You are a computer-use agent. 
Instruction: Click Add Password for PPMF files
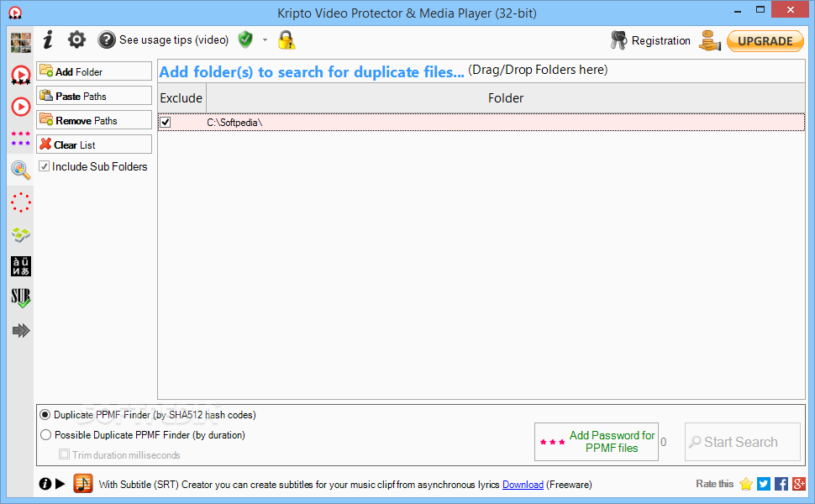click(597, 442)
